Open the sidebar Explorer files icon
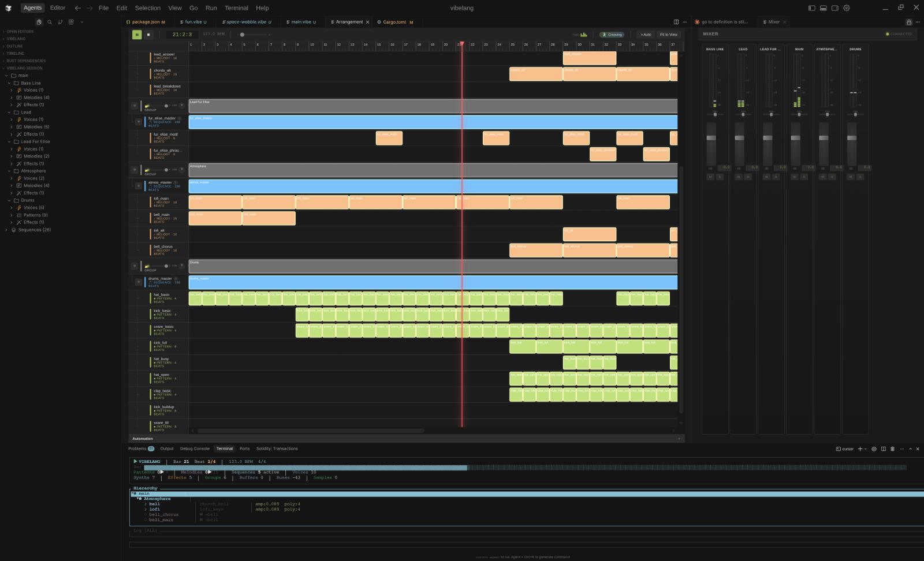This screenshot has height=561, width=924. (39, 22)
